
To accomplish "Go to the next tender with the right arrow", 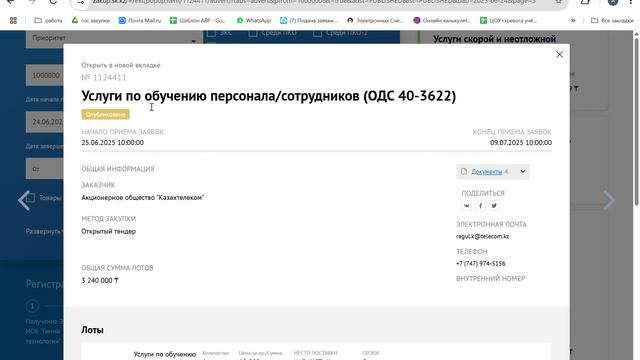I will (609, 200).
